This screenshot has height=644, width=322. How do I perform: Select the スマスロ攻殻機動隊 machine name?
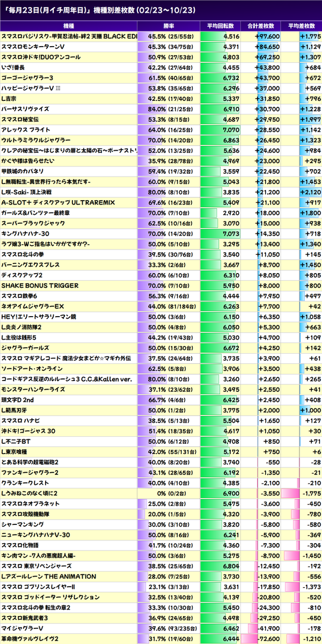pyautogui.click(x=26, y=514)
